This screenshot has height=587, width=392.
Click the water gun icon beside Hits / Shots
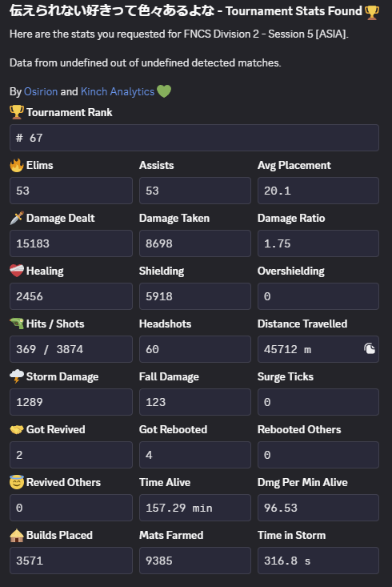(17, 324)
